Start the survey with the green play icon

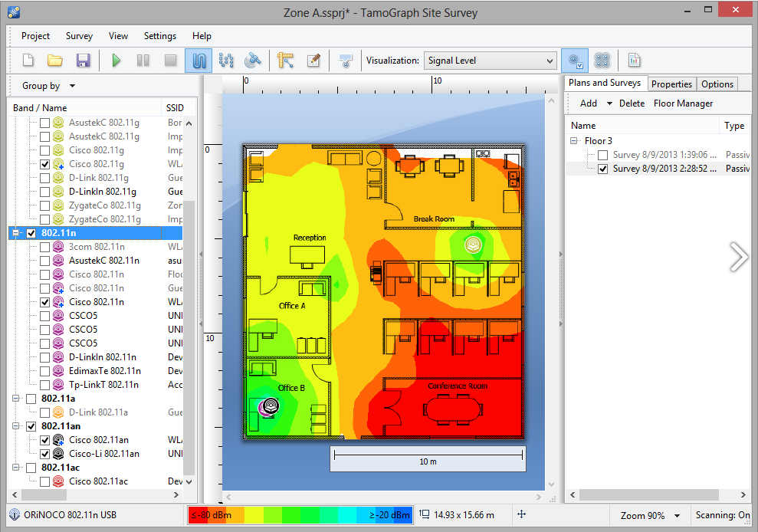(x=116, y=61)
